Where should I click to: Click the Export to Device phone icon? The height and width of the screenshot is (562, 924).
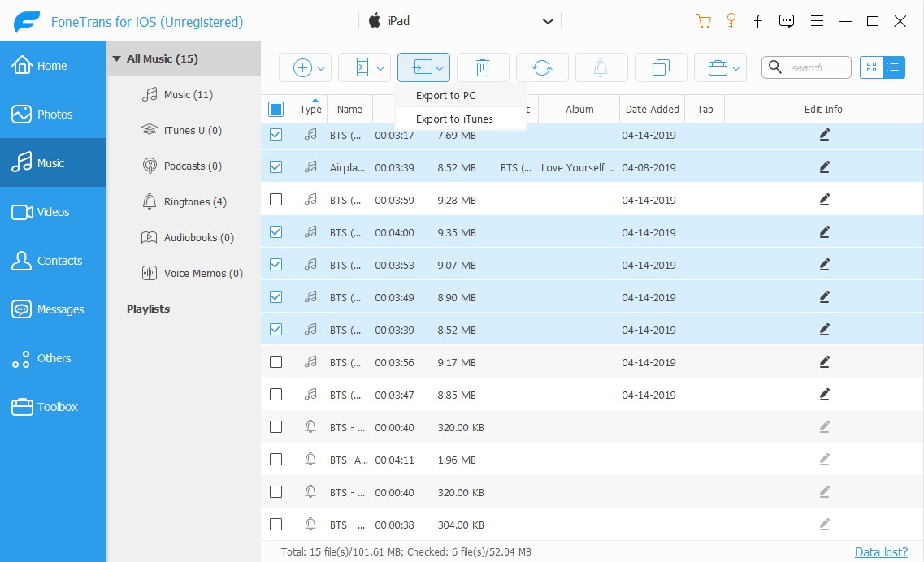(362, 67)
